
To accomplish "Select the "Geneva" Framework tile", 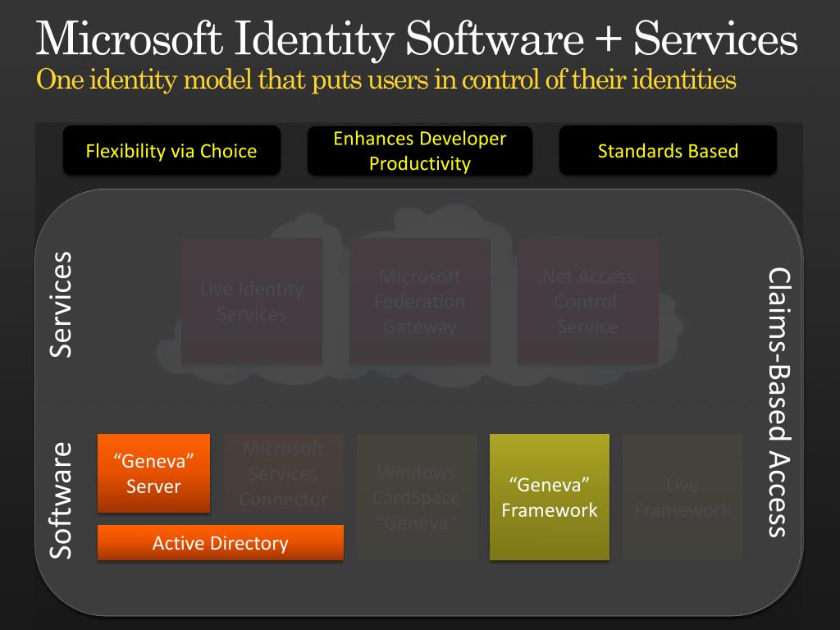I will 549,497.
